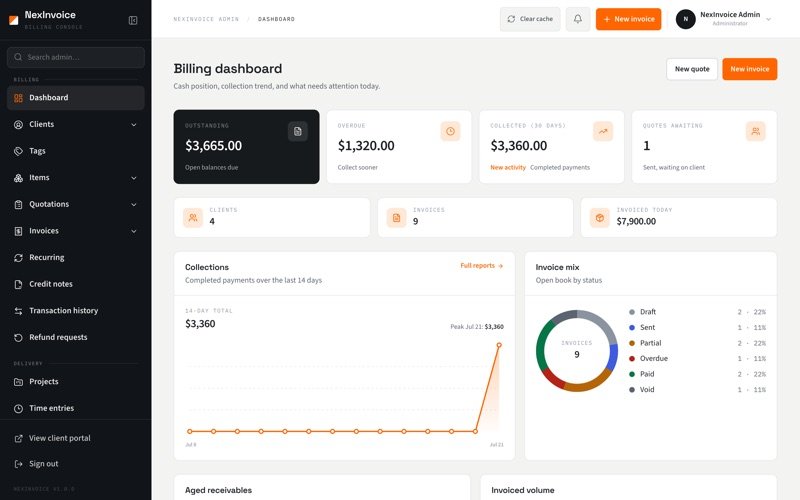The width and height of the screenshot is (800, 500).
Task: Open Recurring in the sidebar
Action: pyautogui.click(x=76, y=258)
